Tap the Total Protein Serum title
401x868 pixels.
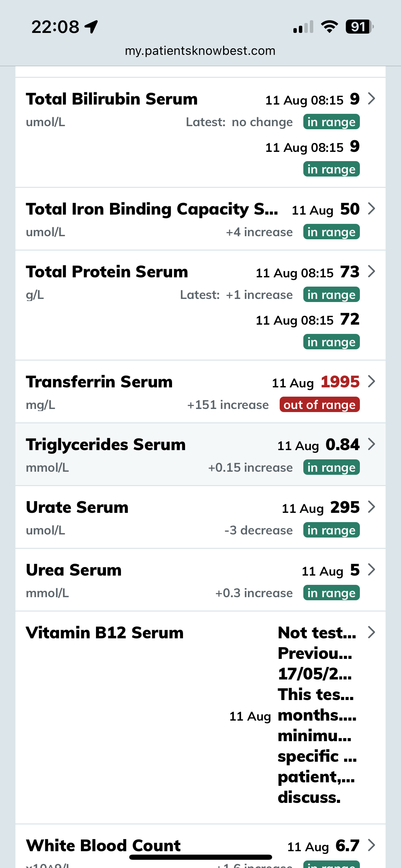coord(107,272)
